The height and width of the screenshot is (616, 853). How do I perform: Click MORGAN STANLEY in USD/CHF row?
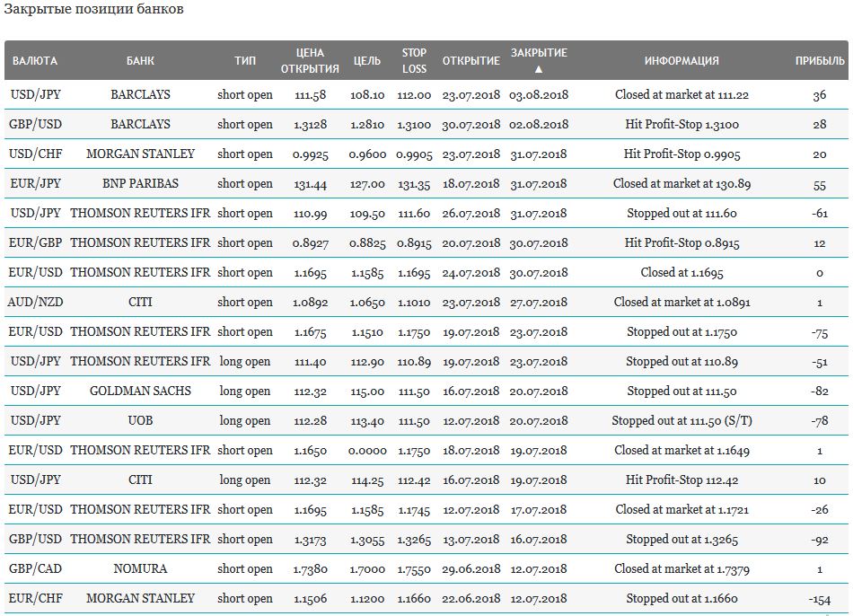pyautogui.click(x=140, y=154)
